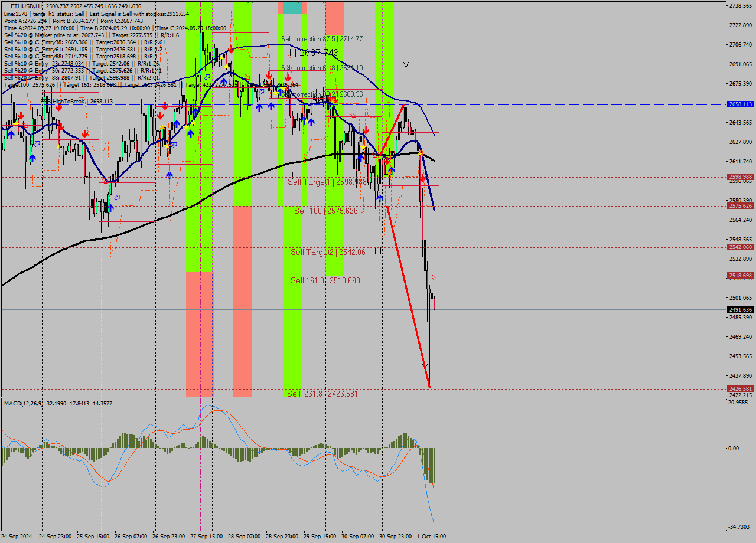The height and width of the screenshot is (543, 756).
Task: Click the 2437.890 price scale value
Action: 741,375
